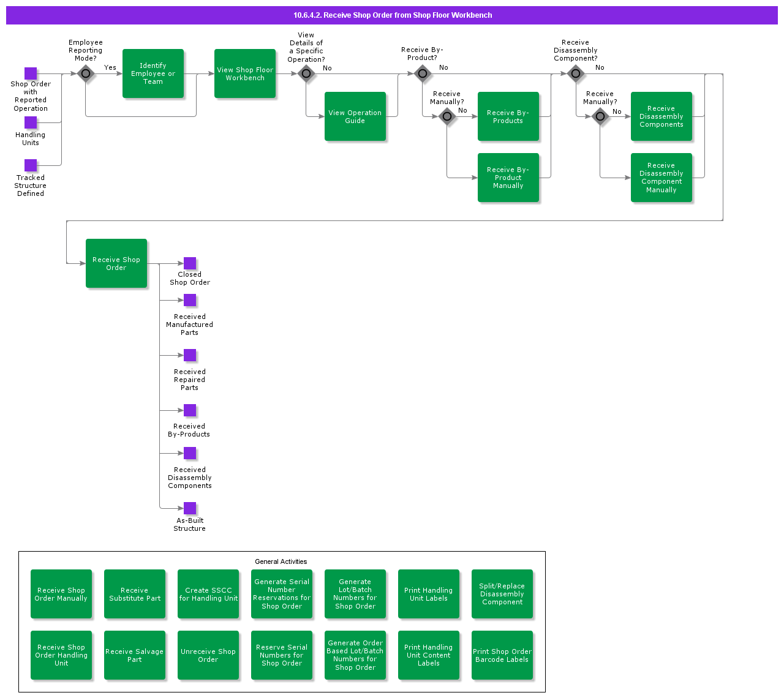Click the purple diagram title banner

point(392,15)
